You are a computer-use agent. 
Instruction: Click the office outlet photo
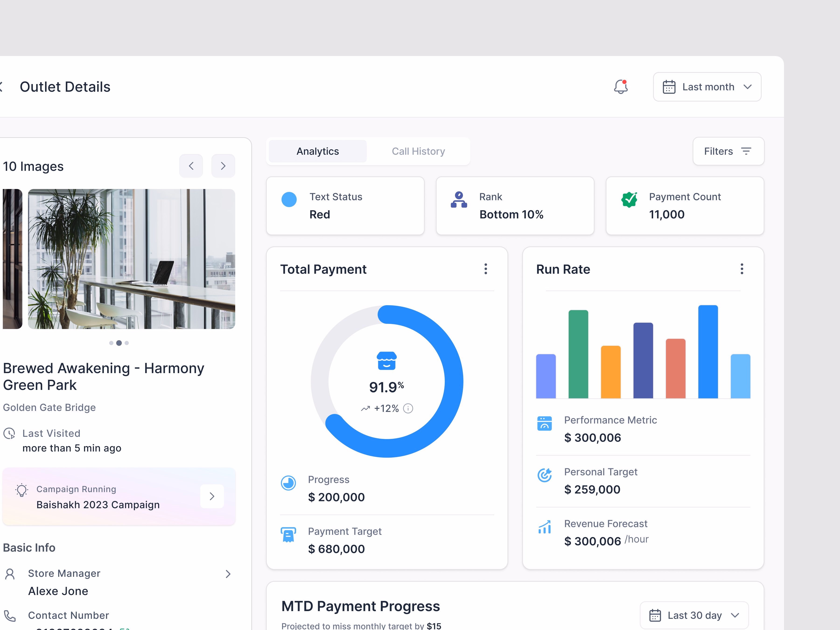coord(131,259)
